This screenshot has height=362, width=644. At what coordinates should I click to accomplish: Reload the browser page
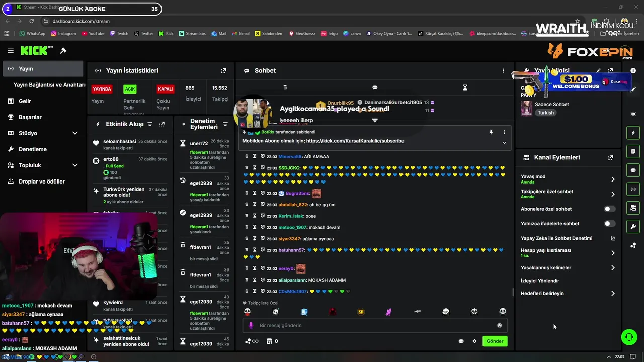coord(31,21)
